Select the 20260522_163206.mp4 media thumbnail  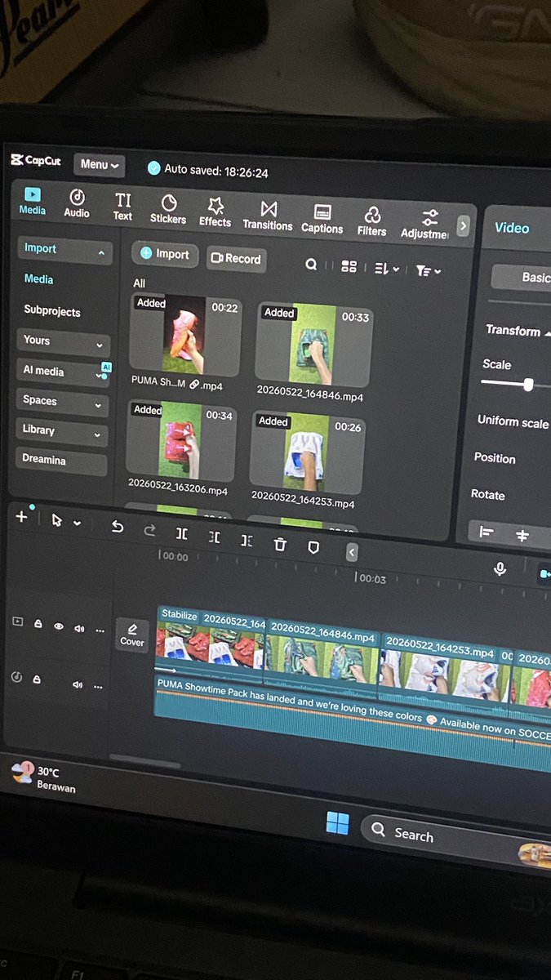click(x=181, y=439)
